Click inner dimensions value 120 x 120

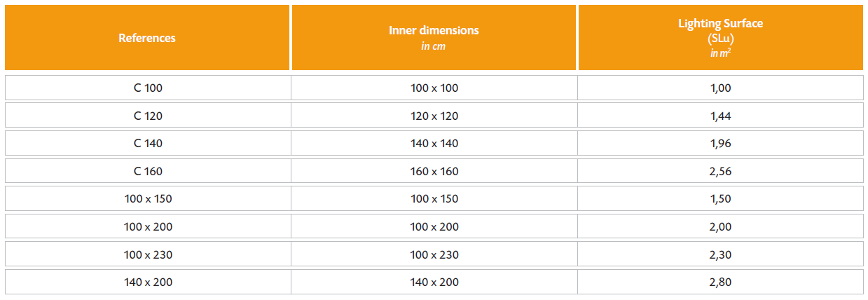pos(434,116)
